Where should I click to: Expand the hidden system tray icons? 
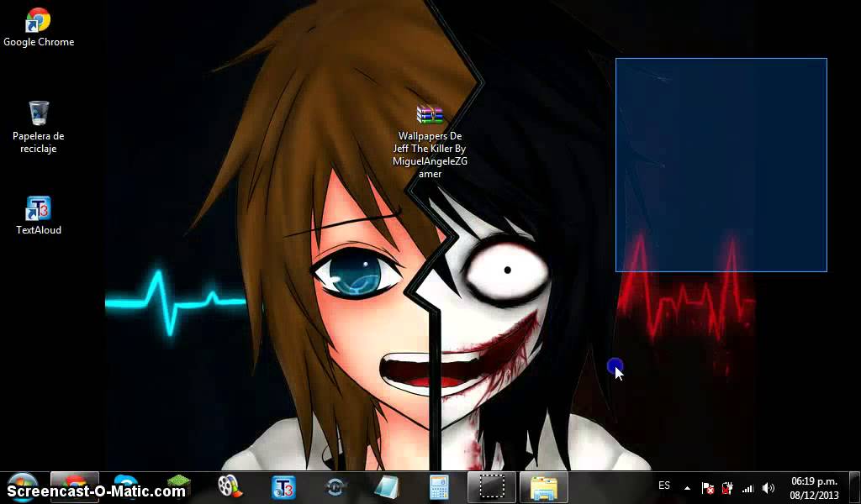coord(686,487)
